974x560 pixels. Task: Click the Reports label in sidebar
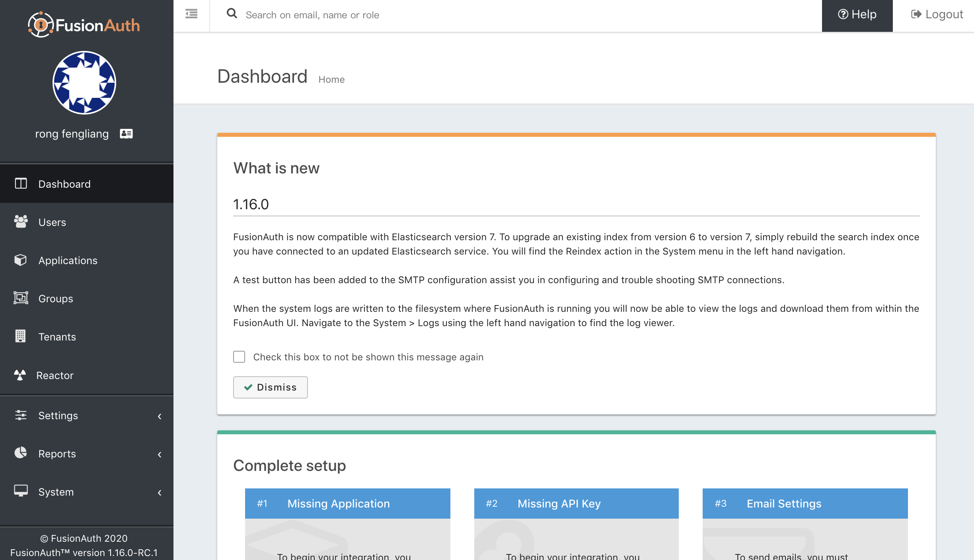[x=57, y=454]
